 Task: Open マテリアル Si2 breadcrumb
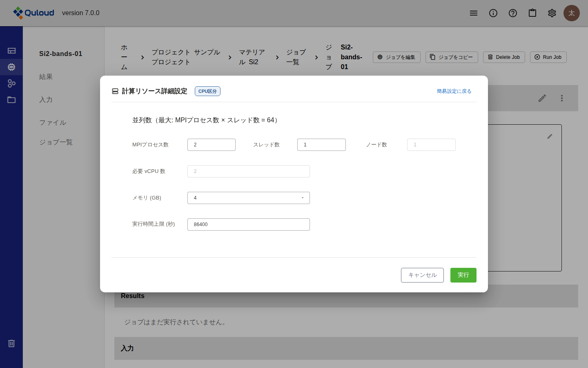coord(252,57)
